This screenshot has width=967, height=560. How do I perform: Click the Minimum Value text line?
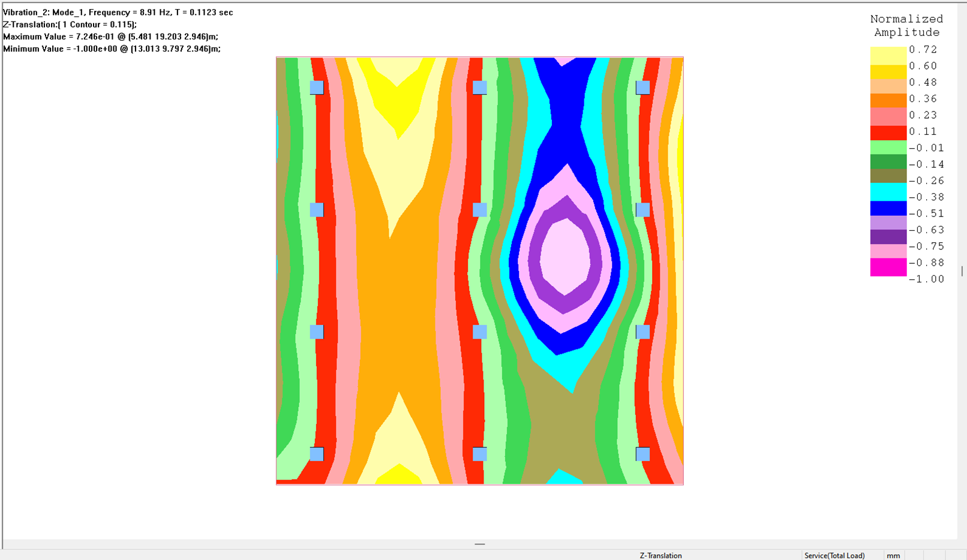112,49
